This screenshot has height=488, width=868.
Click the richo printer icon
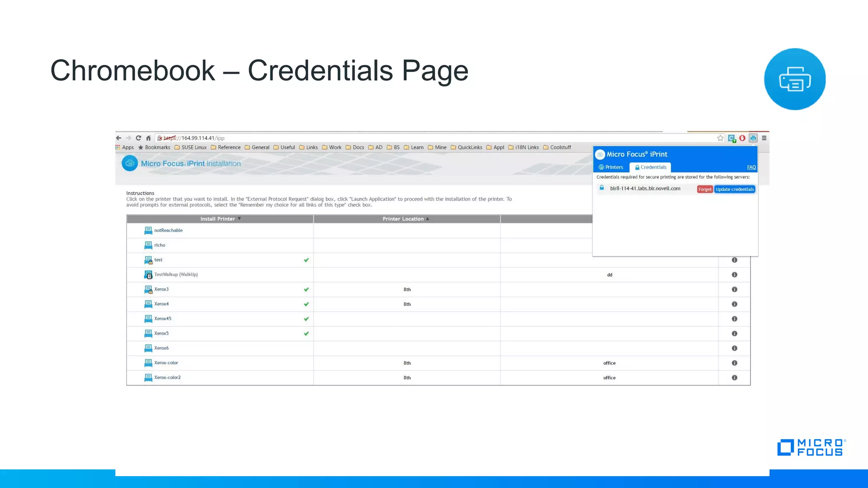pyautogui.click(x=148, y=245)
